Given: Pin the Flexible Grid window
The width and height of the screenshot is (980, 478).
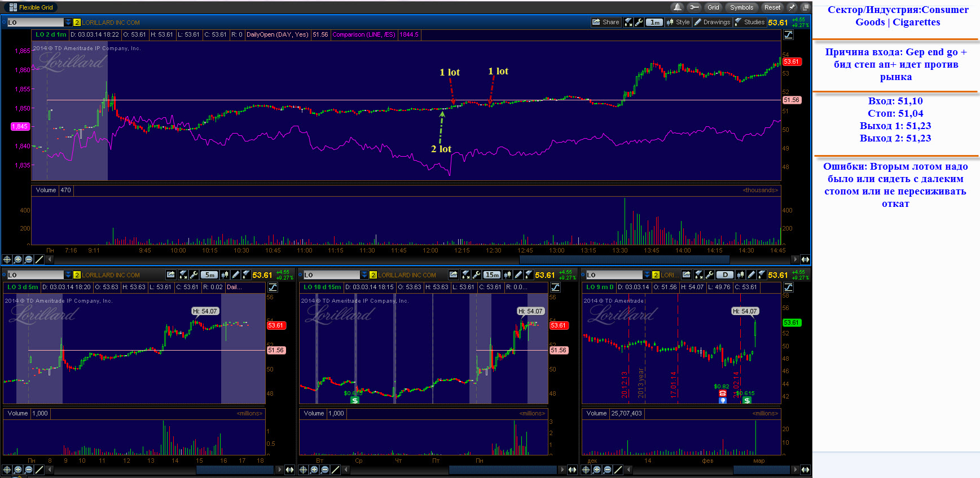Looking at the screenshot, I should coord(792,7).
